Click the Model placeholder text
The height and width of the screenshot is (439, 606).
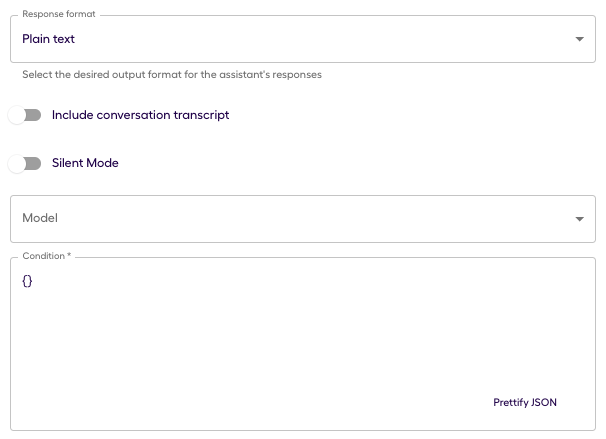[x=40, y=218]
